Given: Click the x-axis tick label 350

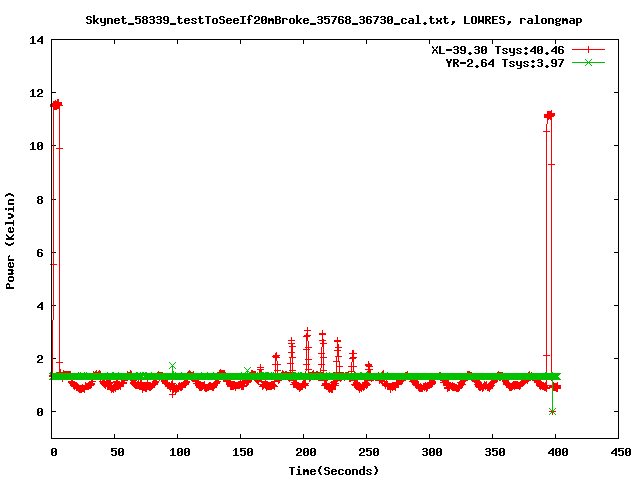Looking at the screenshot, I should (x=495, y=452).
